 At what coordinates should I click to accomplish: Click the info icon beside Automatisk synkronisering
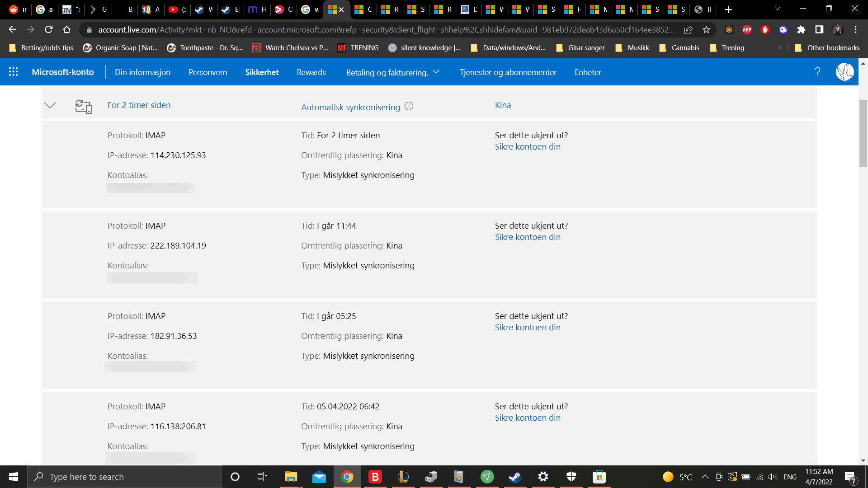[x=409, y=106]
